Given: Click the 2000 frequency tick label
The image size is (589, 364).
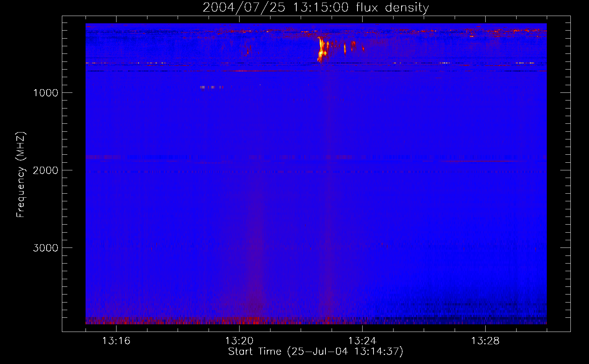Looking at the screenshot, I should coord(46,170).
